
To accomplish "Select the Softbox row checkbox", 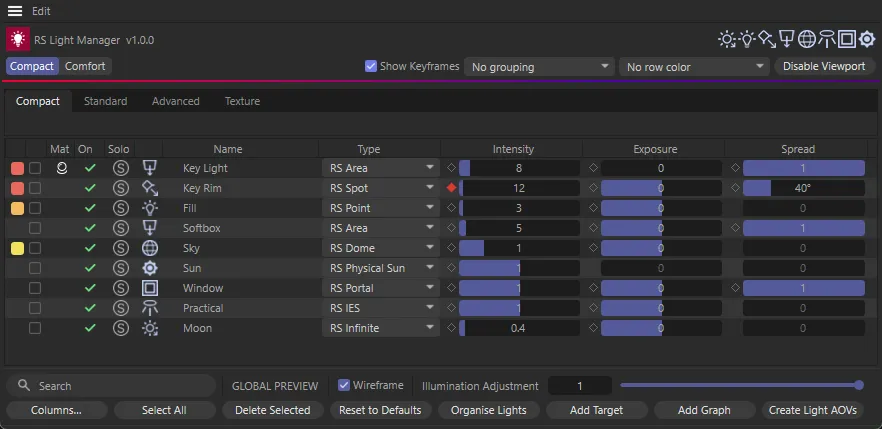I will [35, 228].
